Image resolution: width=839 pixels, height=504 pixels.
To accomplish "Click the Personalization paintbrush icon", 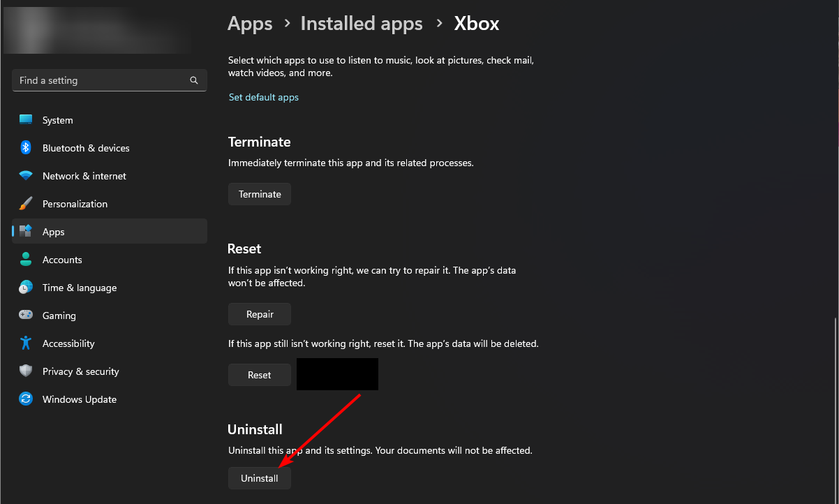I will (x=26, y=204).
